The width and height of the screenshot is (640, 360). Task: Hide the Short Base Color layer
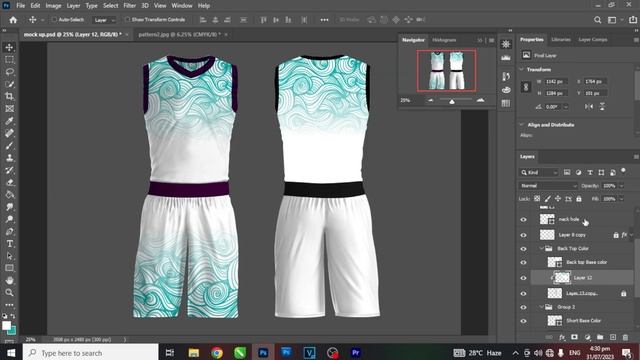[x=523, y=321]
